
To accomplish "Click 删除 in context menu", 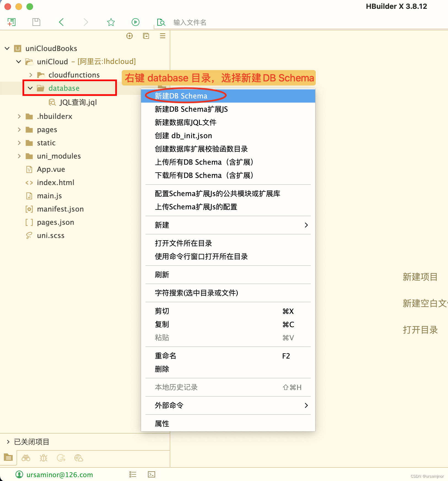I will [228, 369].
